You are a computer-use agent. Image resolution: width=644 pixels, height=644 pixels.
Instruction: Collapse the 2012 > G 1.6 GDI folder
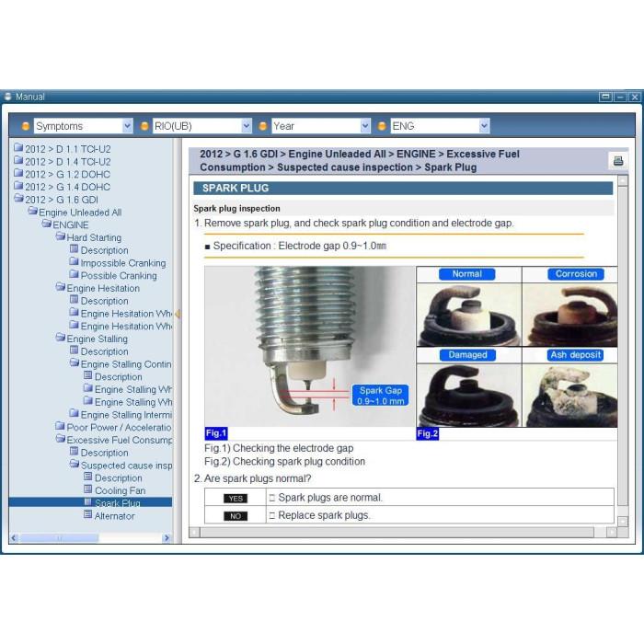18,199
